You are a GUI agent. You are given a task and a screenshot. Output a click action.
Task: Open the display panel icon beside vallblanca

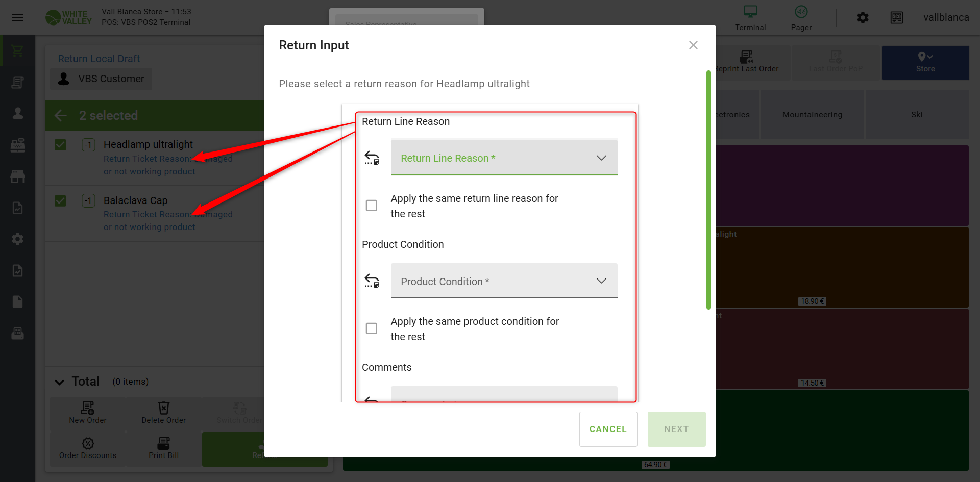[897, 18]
